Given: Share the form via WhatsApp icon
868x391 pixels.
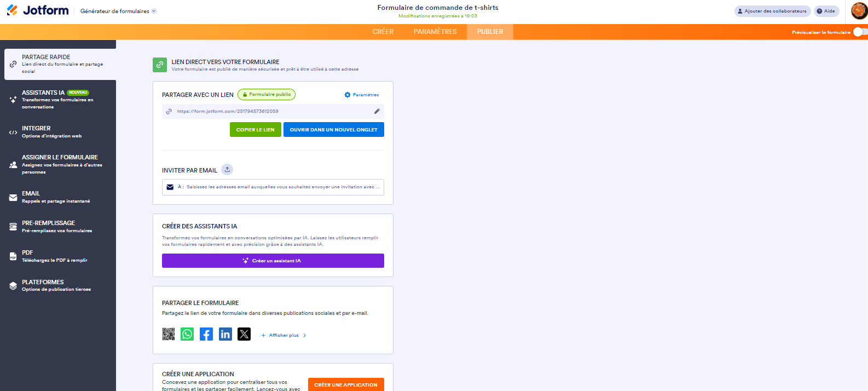Looking at the screenshot, I should click(187, 334).
